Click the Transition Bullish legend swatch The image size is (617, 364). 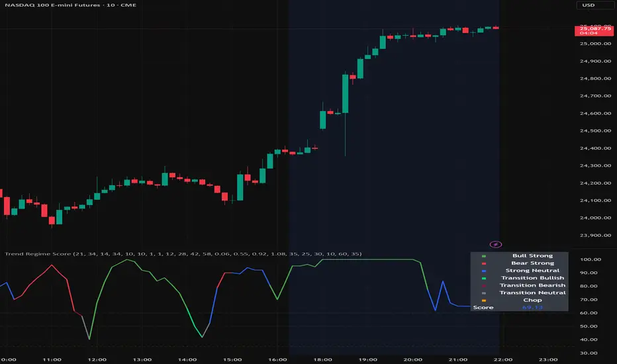484,278
